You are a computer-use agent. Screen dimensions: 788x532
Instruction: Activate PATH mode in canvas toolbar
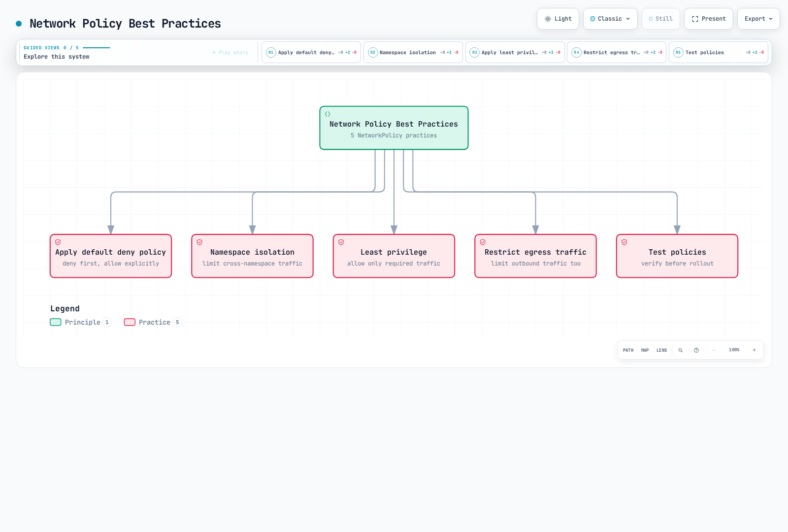click(x=628, y=350)
